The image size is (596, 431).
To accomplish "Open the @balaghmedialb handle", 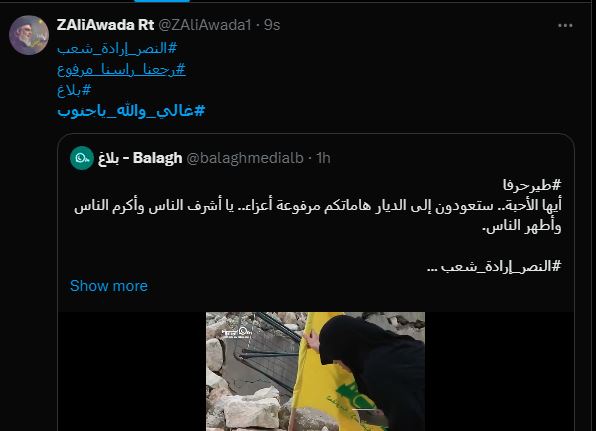I will click(x=245, y=158).
